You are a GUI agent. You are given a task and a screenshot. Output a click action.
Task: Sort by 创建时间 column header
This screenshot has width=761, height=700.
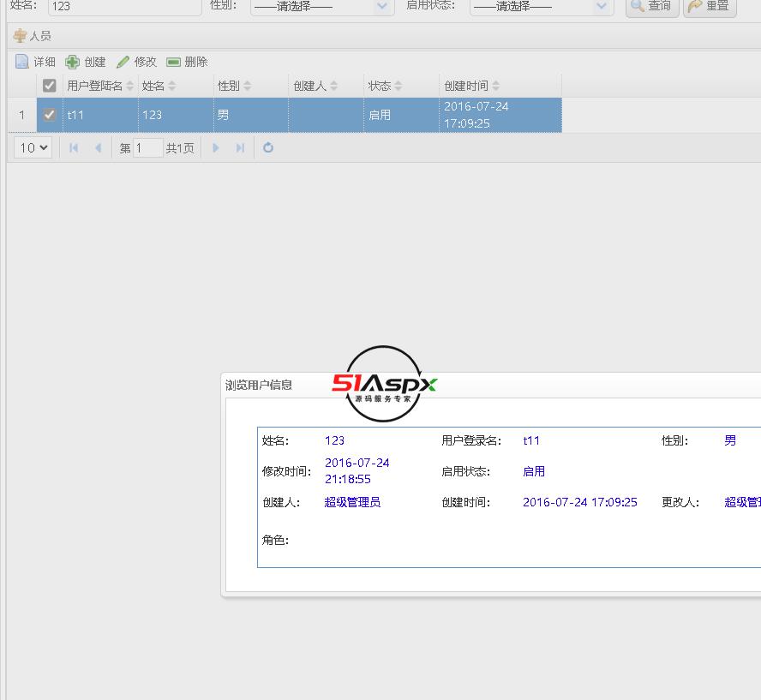(x=466, y=86)
